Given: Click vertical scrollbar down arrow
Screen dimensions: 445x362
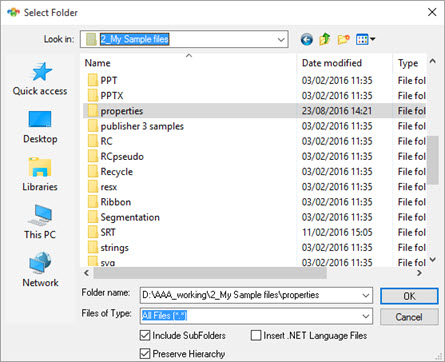Looking at the screenshot, I should pos(433,259).
